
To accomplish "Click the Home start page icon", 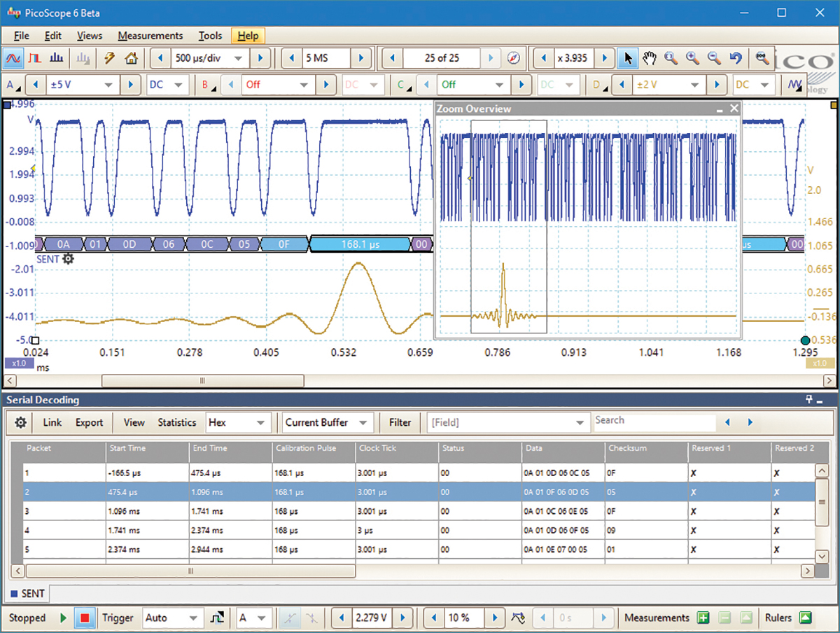I will tap(131, 58).
